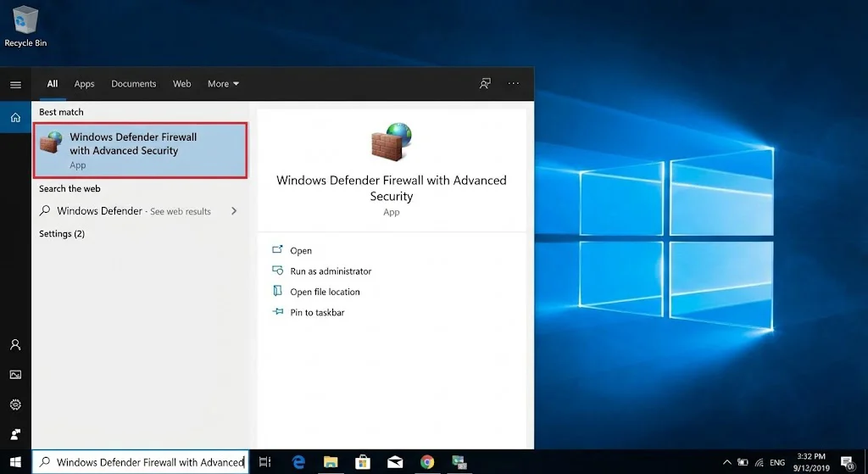Switch to the Apps tab
Image resolution: width=868 pixels, height=474 pixels.
84,84
